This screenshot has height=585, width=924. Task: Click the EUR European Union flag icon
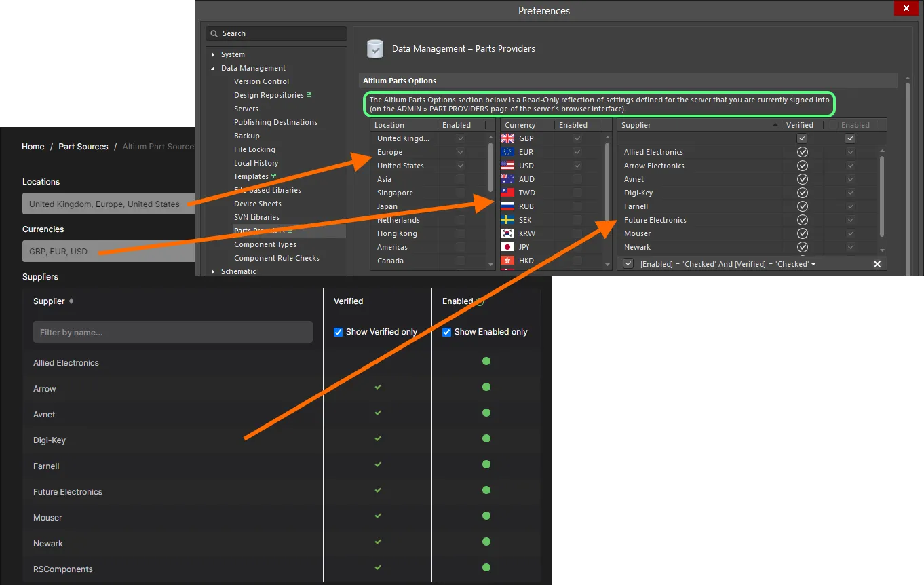coord(507,152)
